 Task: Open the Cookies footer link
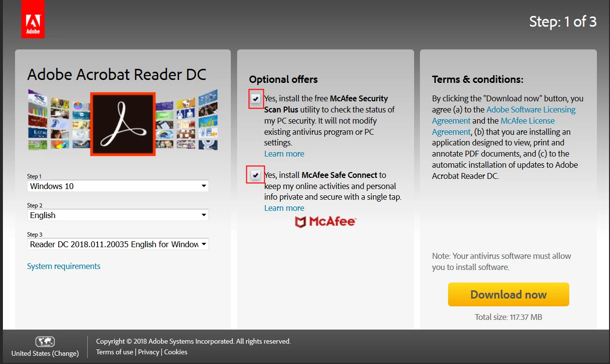tap(176, 352)
